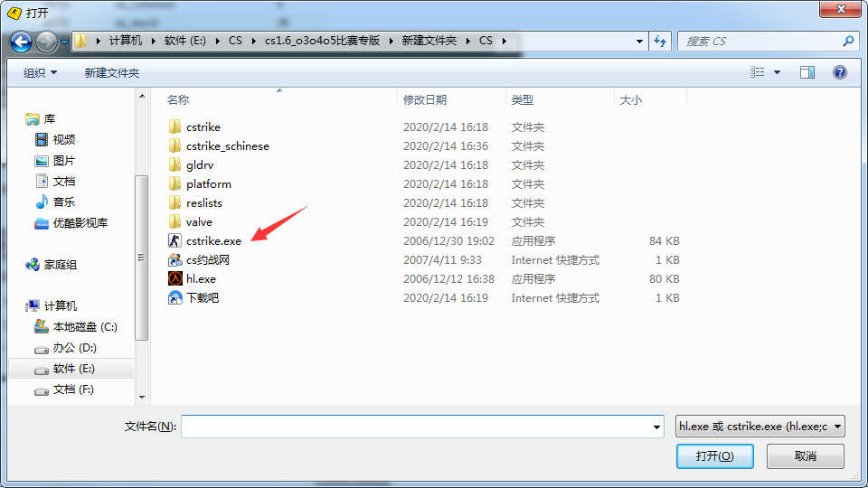Image resolution: width=868 pixels, height=488 pixels.
Task: Click the 84 KB size cell
Action: 664,240
